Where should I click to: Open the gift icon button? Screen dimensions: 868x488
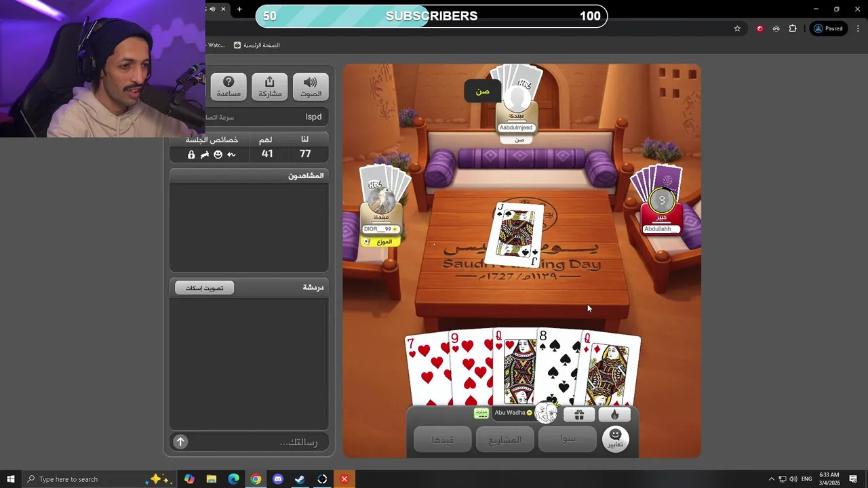[579, 415]
